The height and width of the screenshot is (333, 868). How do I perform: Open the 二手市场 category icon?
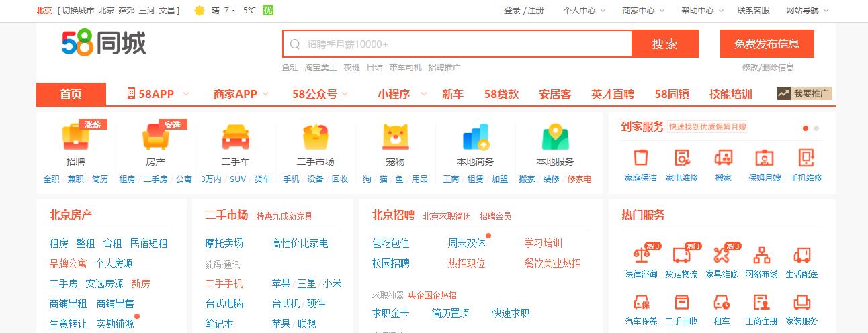[315, 137]
